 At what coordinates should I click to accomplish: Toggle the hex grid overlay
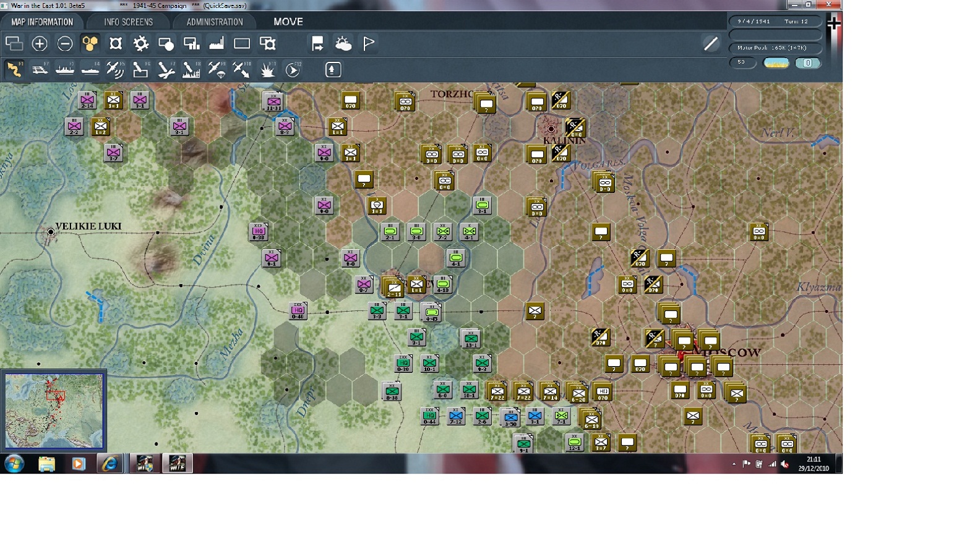[x=90, y=43]
